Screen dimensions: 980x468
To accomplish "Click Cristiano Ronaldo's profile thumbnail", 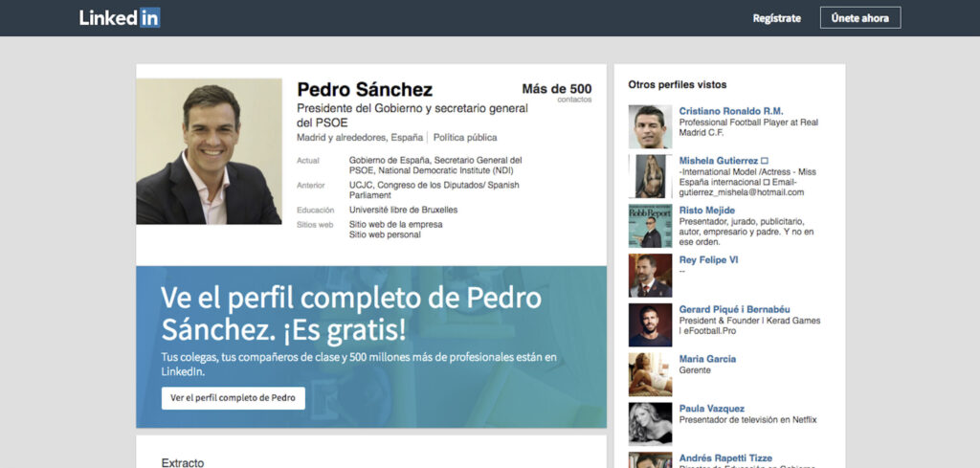I will (650, 126).
